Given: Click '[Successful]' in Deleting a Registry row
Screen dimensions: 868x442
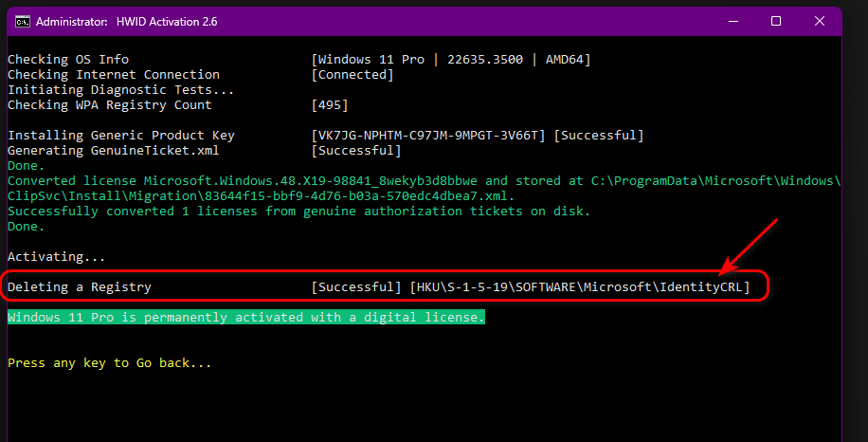Looking at the screenshot, I should click(356, 286).
